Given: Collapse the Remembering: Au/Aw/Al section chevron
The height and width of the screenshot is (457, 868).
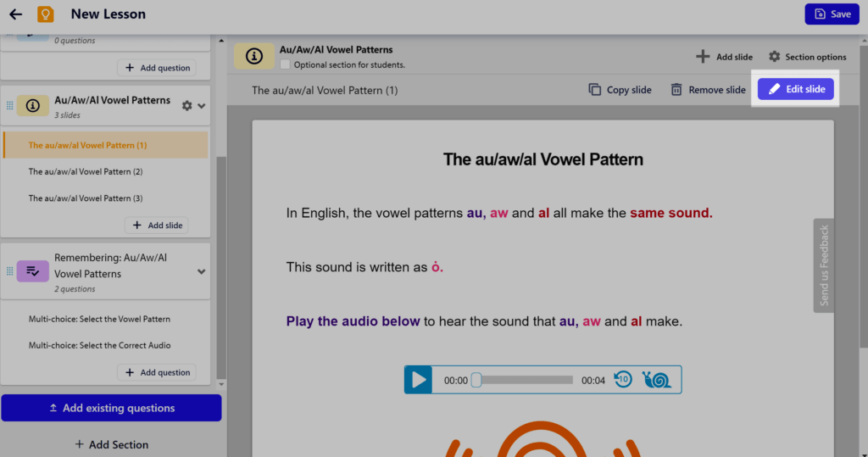Looking at the screenshot, I should pos(202,272).
